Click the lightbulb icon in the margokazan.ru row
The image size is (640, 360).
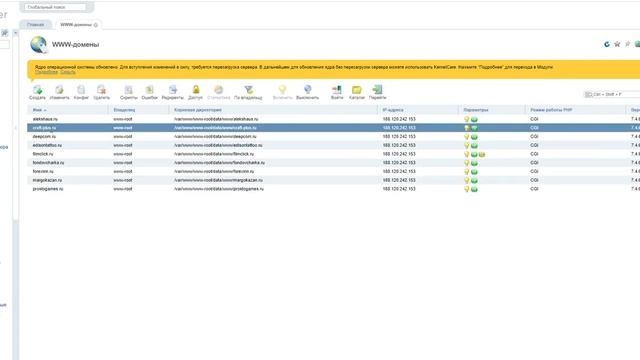click(x=467, y=180)
